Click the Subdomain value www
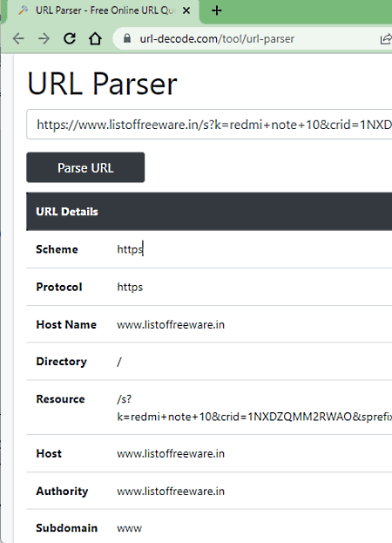The width and height of the screenshot is (392, 543). click(x=130, y=528)
